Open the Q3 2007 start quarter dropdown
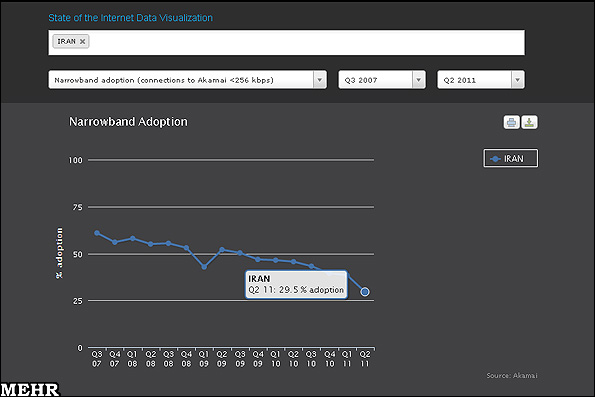Image resolution: width=595 pixels, height=397 pixels. 382,80
